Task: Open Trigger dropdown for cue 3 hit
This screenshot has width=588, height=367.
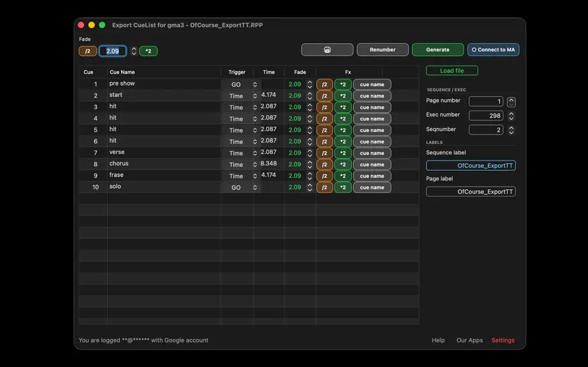Action: point(240,108)
